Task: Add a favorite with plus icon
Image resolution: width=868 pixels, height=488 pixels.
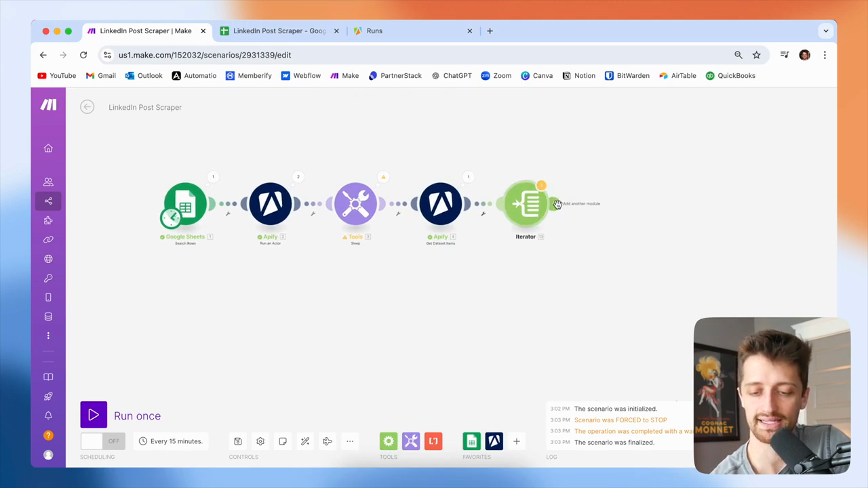Action: click(x=516, y=441)
